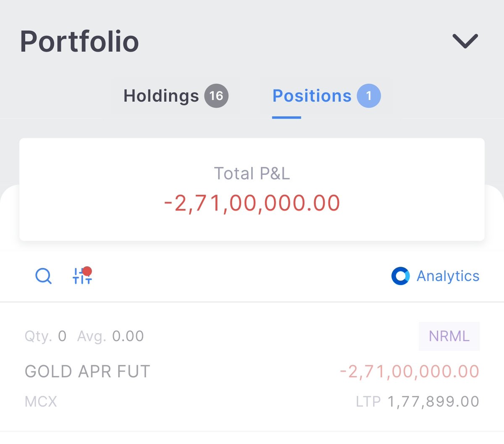Click the MCX exchange label
This screenshot has width=504, height=444.
[x=41, y=402]
